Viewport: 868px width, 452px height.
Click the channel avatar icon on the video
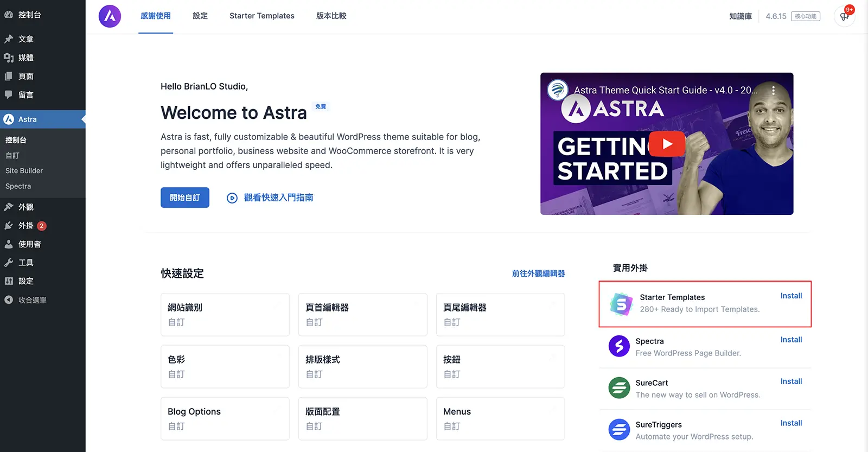coord(558,90)
